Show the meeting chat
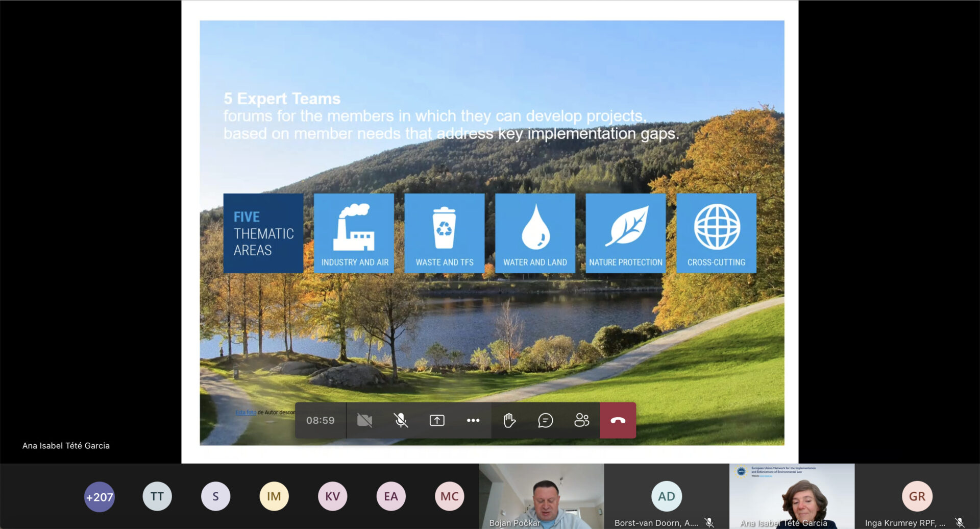The width and height of the screenshot is (980, 529). pos(545,420)
